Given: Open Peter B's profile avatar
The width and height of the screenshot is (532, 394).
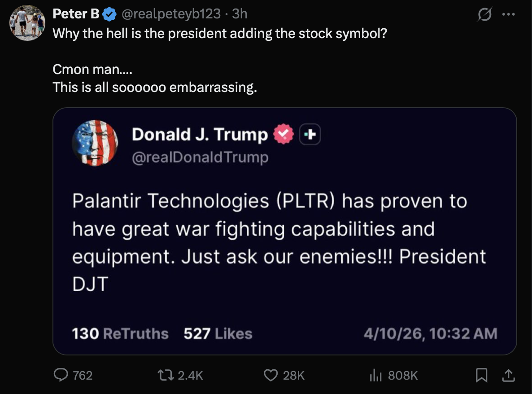Looking at the screenshot, I should click(27, 23).
